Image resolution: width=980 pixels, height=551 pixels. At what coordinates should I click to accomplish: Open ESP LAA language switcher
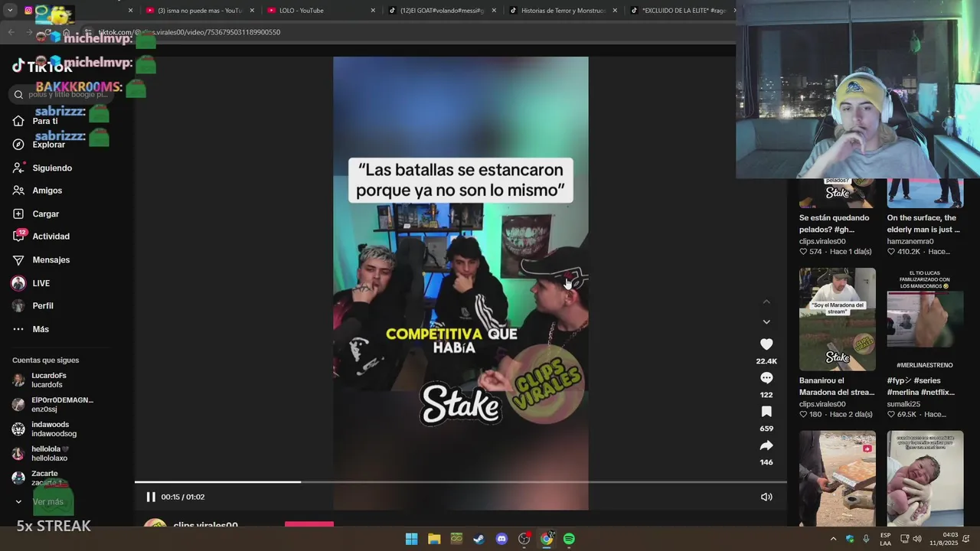[x=885, y=539]
